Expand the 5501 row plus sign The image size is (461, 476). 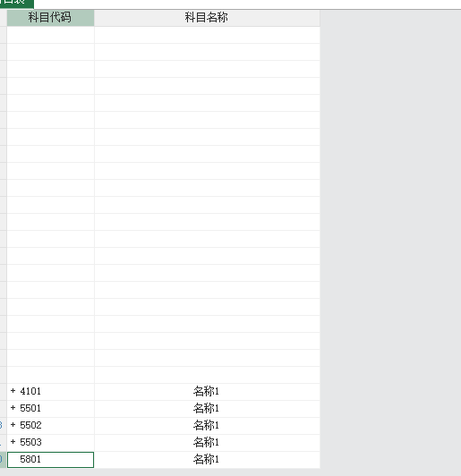click(13, 408)
